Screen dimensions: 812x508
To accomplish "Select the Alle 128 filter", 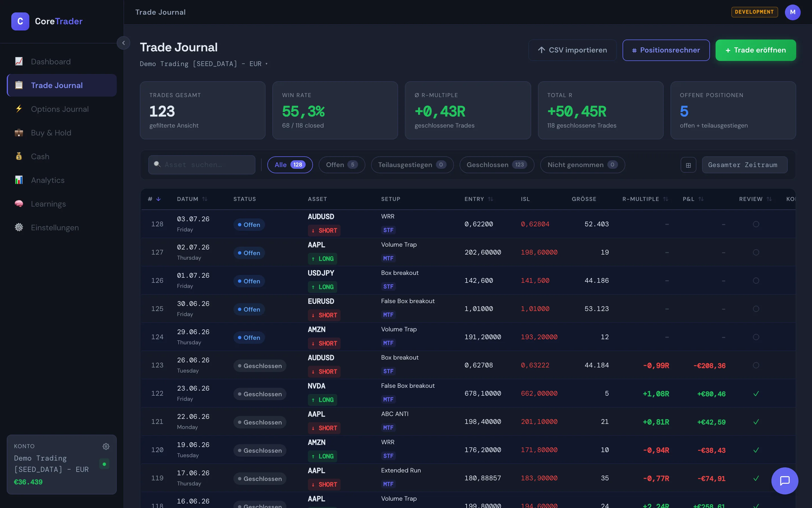I will [290, 165].
